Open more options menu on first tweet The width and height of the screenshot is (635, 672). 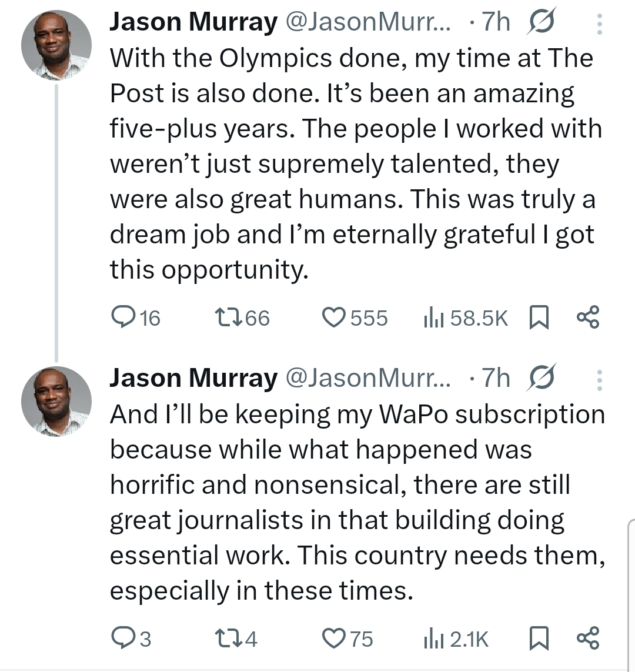599,24
